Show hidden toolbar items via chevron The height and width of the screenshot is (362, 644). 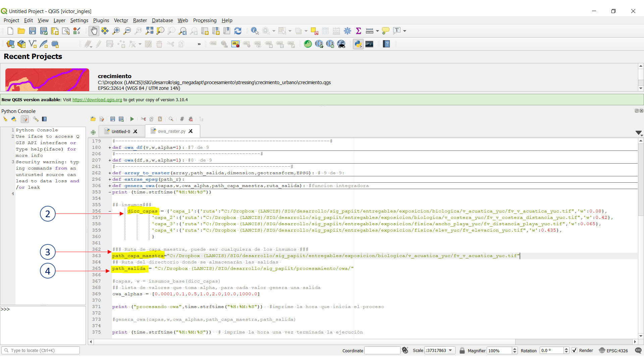[199, 44]
